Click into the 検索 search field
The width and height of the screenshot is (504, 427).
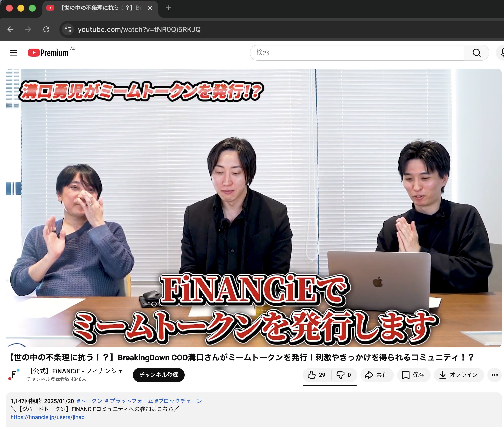click(x=357, y=53)
